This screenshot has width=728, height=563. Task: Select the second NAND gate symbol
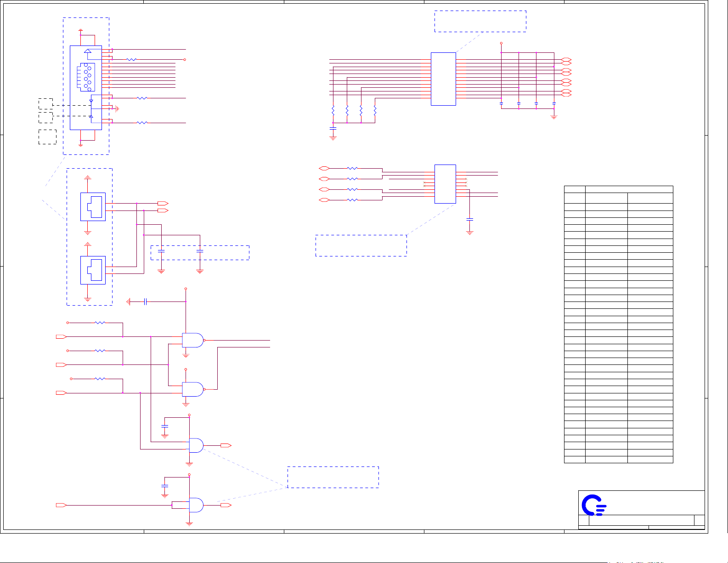coord(193,389)
